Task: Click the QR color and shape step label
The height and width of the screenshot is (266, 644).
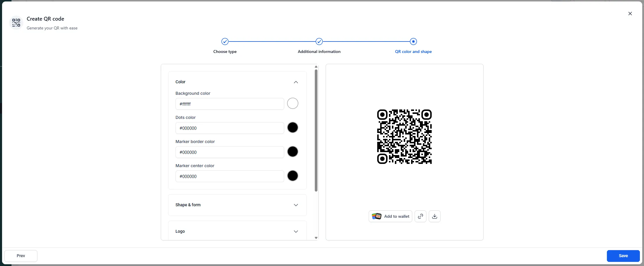Action: tap(413, 51)
